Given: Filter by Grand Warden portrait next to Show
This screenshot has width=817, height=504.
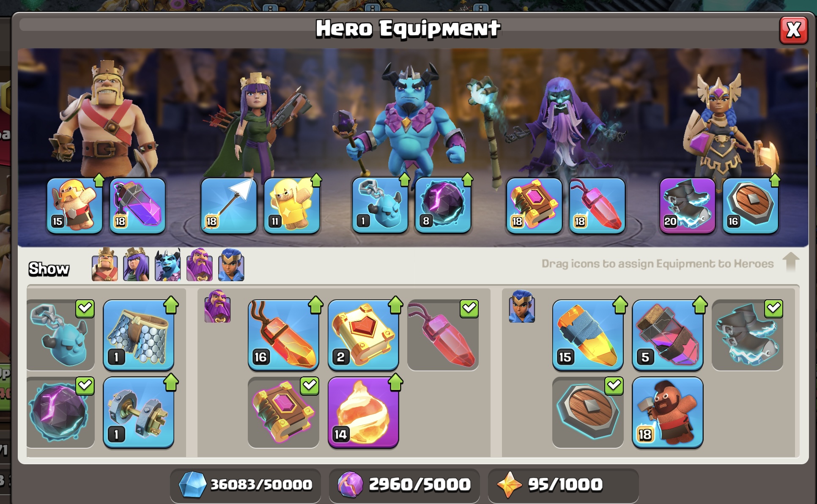Looking at the screenshot, I should 200,265.
